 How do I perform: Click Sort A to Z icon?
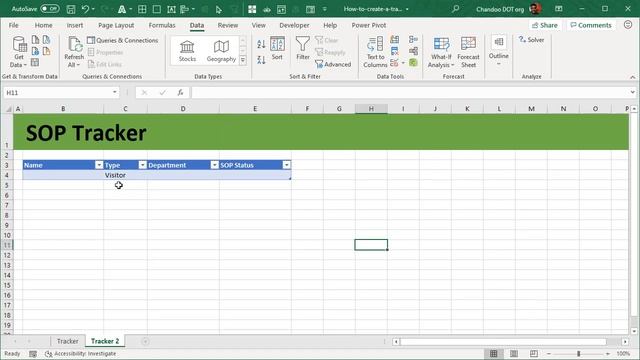point(261,44)
